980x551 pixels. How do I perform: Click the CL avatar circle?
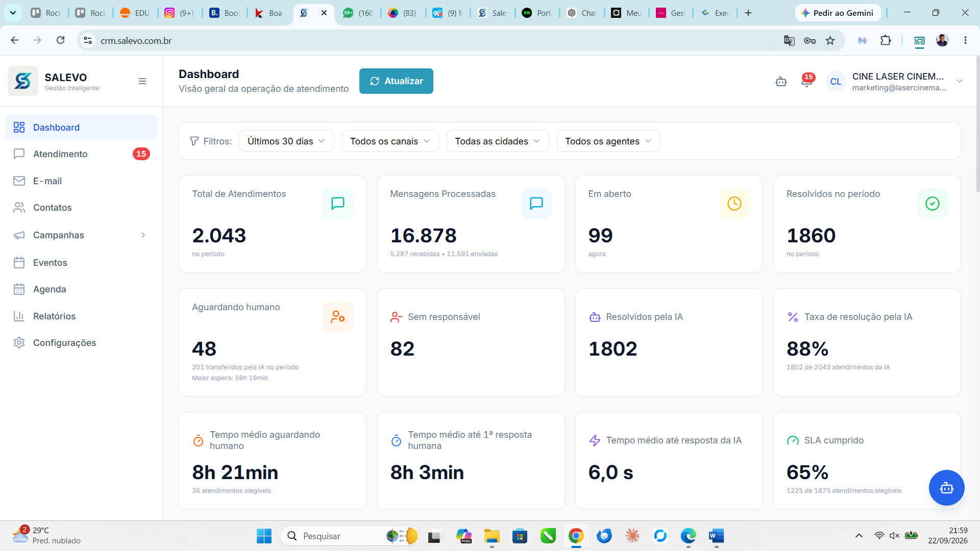[836, 82]
